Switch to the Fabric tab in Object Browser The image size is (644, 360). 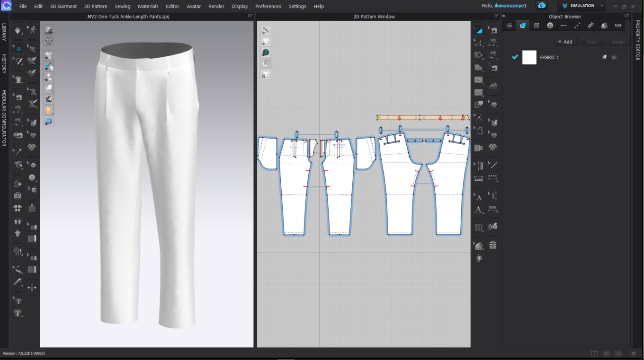point(523,26)
